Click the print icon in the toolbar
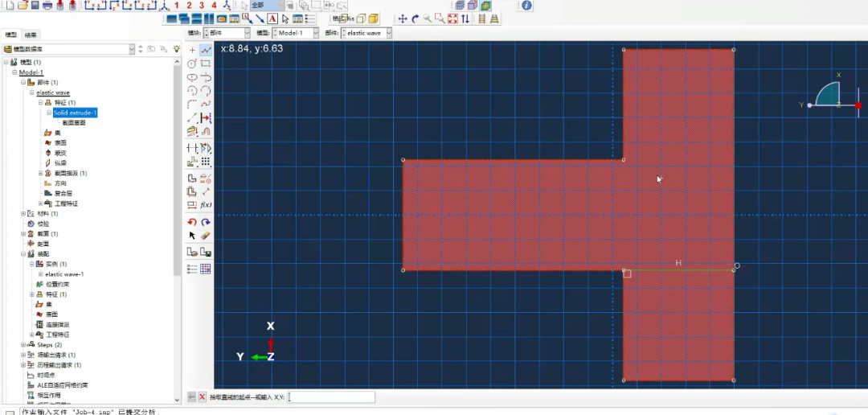This screenshot has height=415, width=868. tap(47, 6)
